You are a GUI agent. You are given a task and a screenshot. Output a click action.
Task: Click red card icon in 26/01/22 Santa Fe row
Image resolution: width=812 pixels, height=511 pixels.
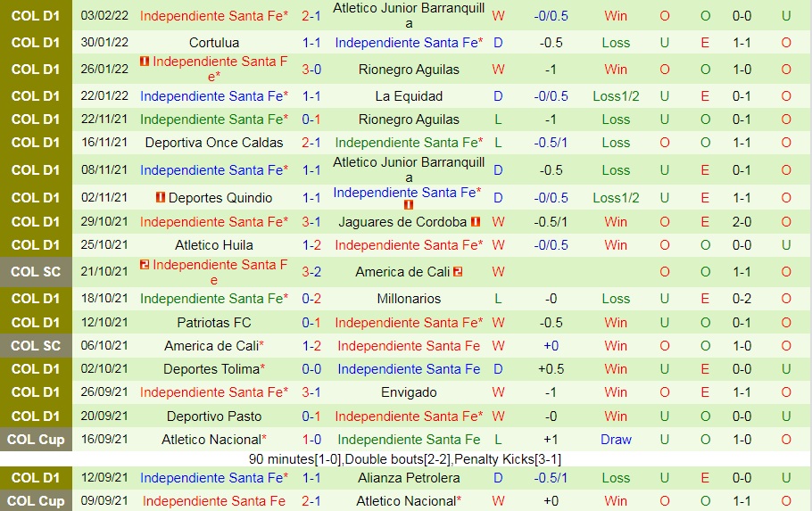[145, 62]
